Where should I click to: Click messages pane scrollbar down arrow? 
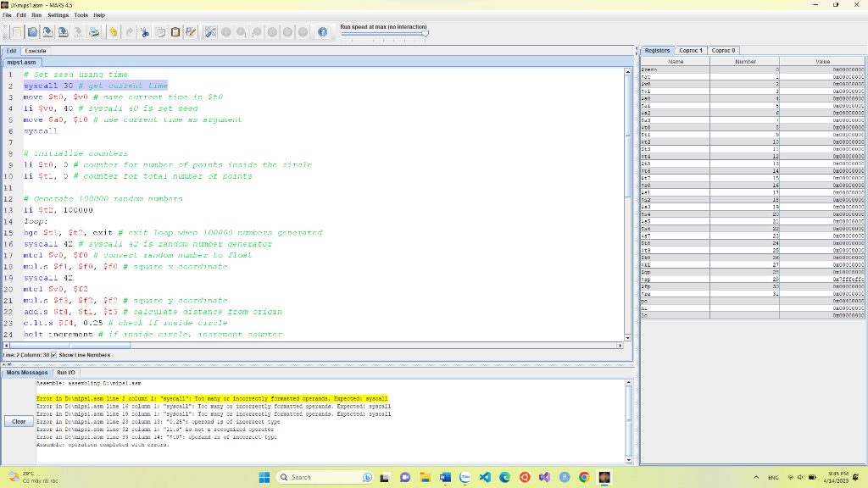[628, 460]
